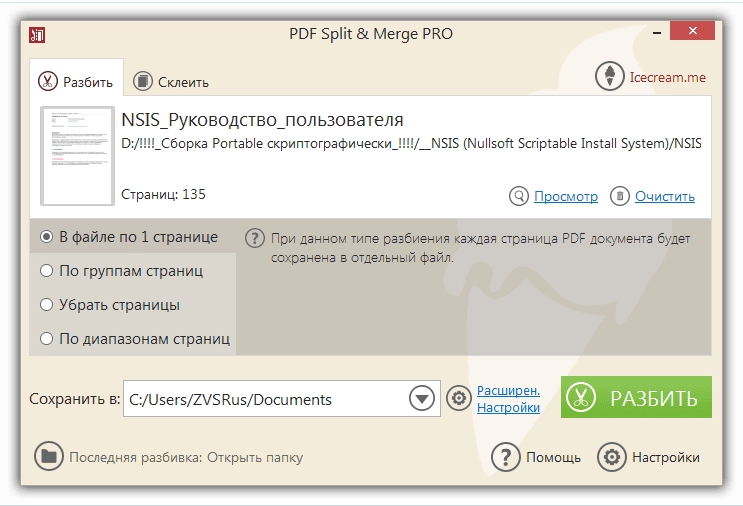Select radio option 'По группам страниц'
743x506 pixels.
point(46,271)
